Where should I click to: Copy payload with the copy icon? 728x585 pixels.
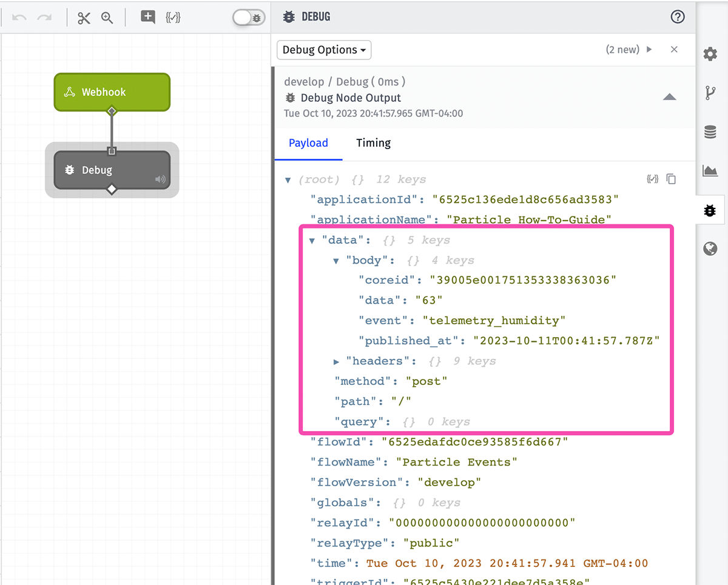671,179
